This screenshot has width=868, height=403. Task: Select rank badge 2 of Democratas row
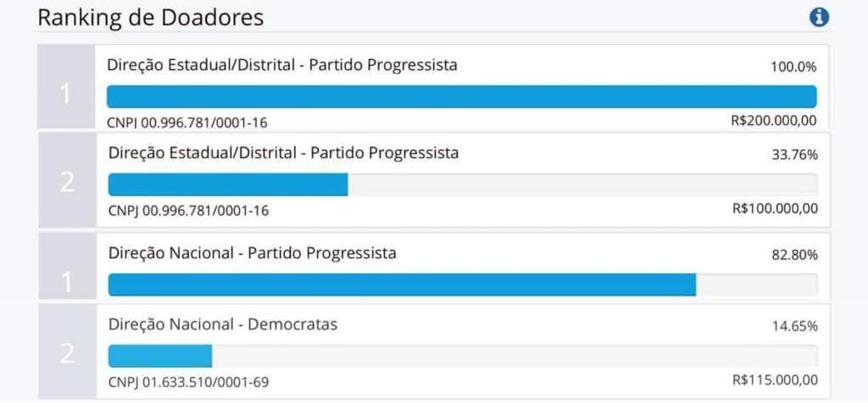pos(68,351)
